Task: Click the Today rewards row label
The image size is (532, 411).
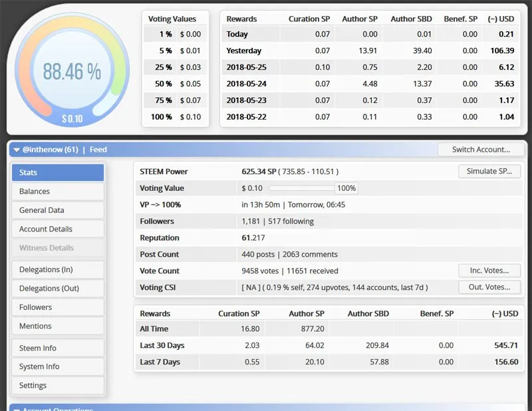Action: click(237, 35)
